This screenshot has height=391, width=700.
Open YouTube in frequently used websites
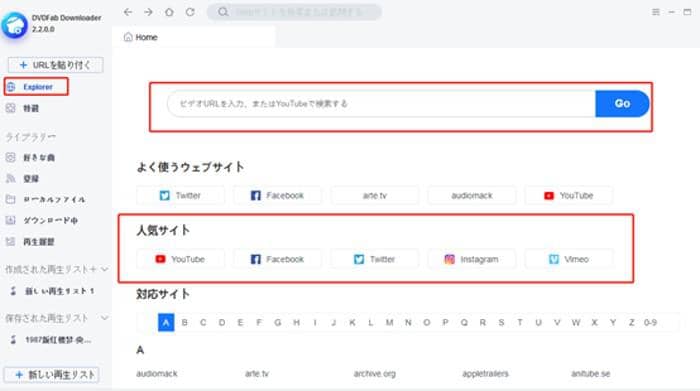point(569,196)
